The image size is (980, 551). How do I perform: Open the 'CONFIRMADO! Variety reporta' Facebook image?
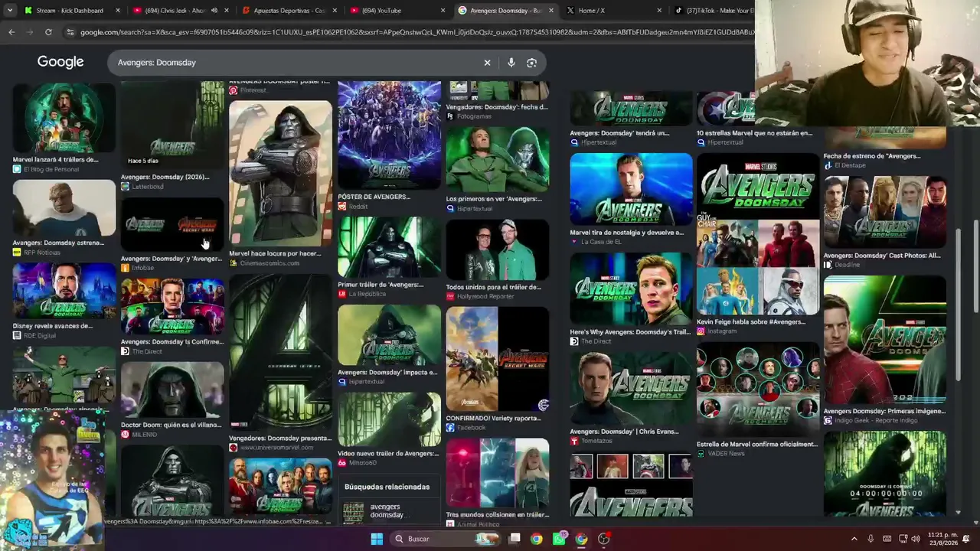click(x=498, y=360)
